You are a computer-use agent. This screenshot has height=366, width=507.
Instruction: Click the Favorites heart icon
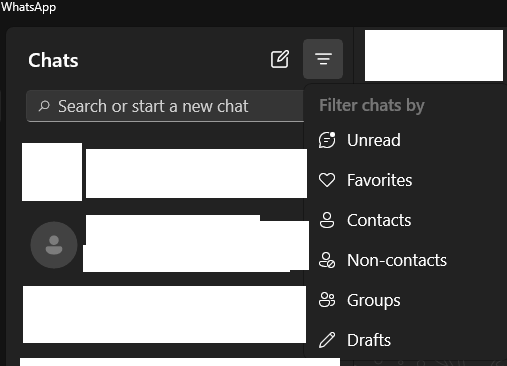pos(327,180)
